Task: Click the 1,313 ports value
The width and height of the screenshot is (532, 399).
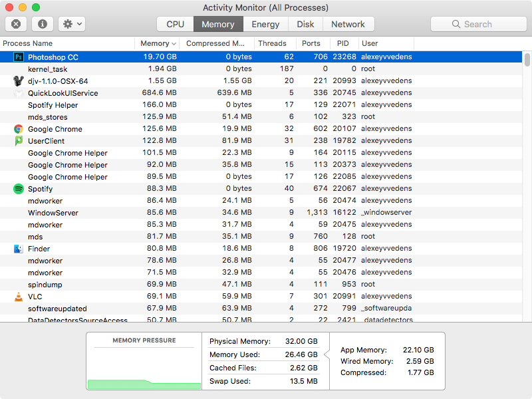Action: click(x=317, y=212)
